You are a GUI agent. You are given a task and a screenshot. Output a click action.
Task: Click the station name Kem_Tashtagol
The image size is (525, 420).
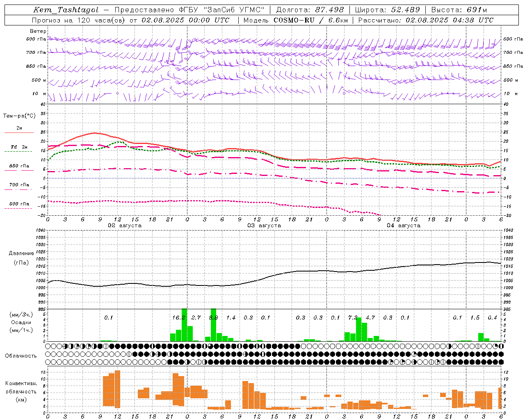pos(66,10)
